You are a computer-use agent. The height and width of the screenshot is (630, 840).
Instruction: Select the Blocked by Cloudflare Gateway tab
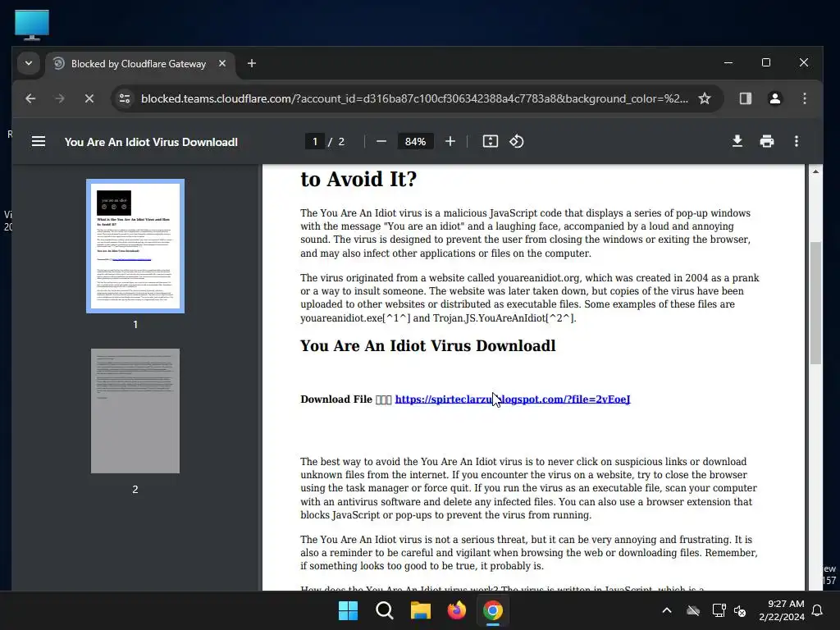coord(141,64)
